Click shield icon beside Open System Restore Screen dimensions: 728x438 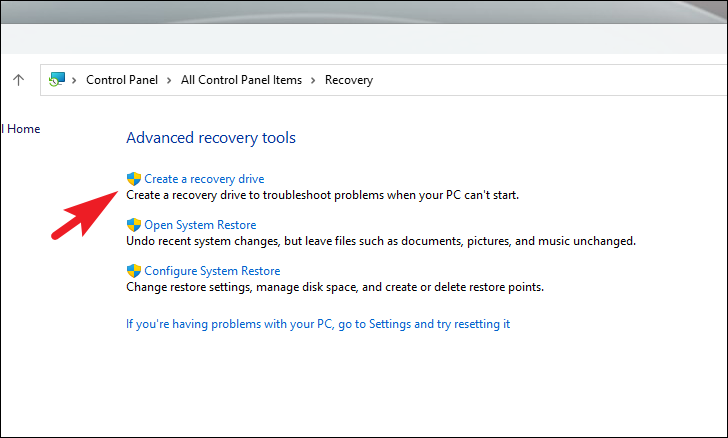[134, 225]
